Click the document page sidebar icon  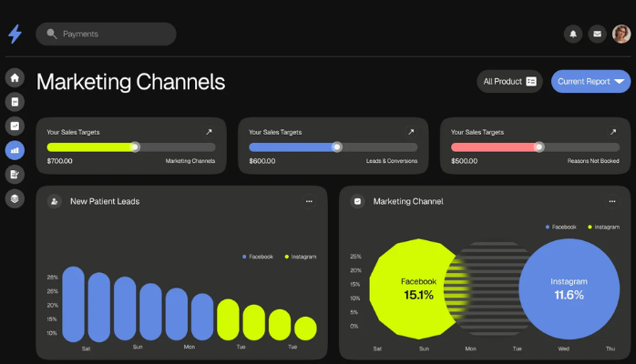pos(15,101)
